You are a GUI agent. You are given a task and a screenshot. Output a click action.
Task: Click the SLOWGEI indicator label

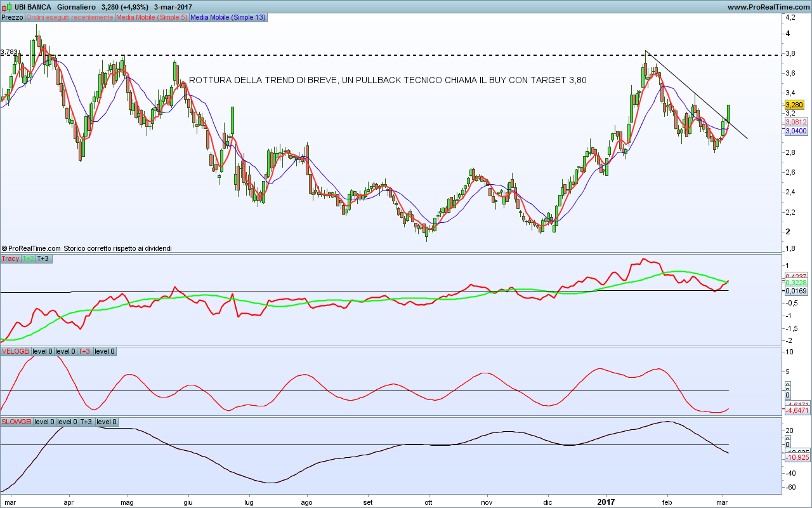tap(16, 422)
